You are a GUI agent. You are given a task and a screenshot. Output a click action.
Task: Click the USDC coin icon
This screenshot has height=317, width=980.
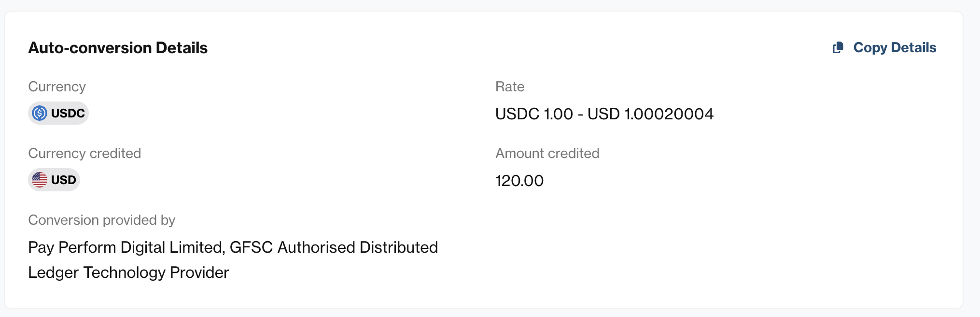point(40,113)
